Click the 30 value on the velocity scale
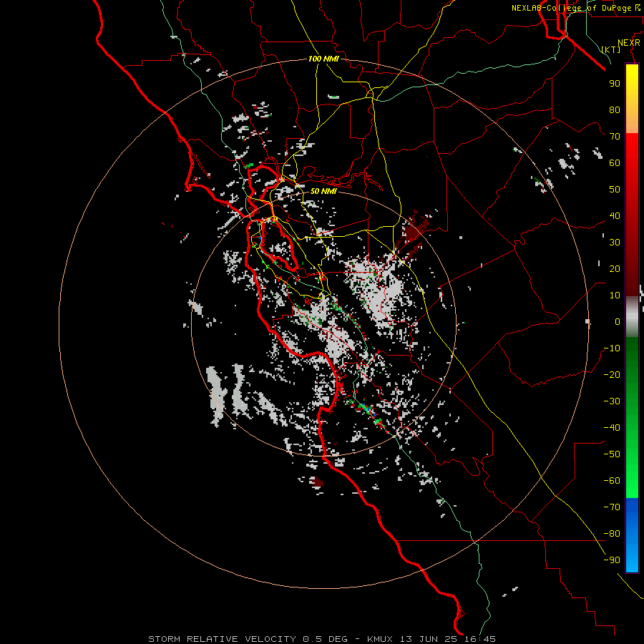Image resolution: width=644 pixels, height=644 pixels. pos(615,243)
